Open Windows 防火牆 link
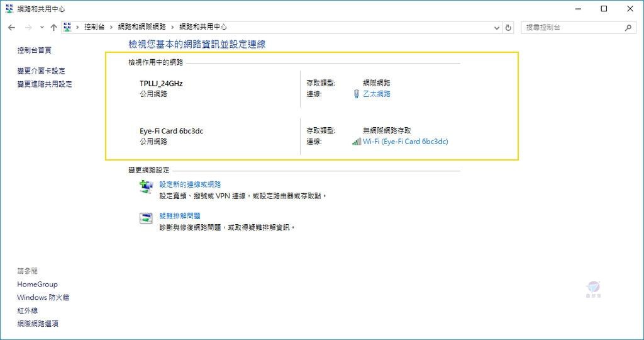Image resolution: width=644 pixels, height=340 pixels. click(x=43, y=297)
